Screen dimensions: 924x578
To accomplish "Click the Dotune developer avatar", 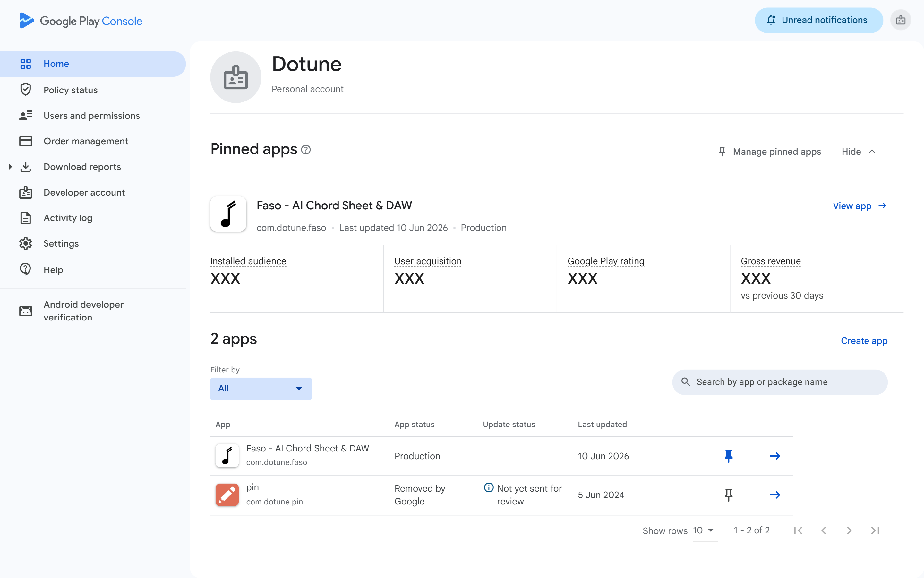I will (x=235, y=77).
